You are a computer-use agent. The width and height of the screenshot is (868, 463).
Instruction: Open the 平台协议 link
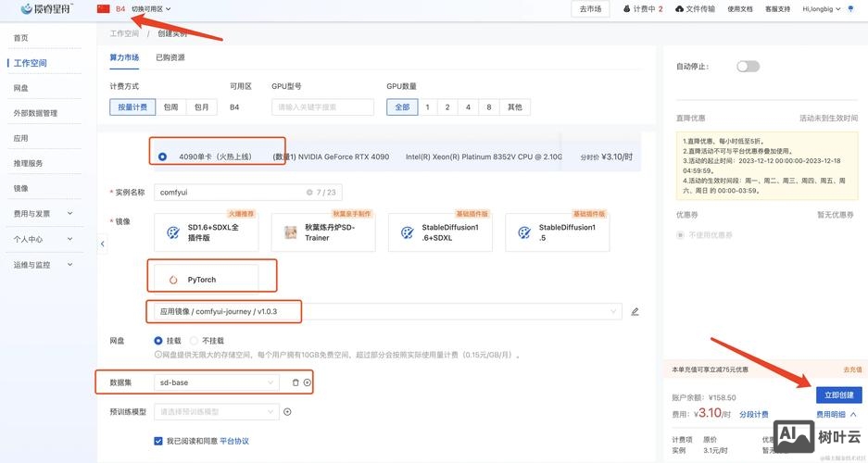pos(234,441)
